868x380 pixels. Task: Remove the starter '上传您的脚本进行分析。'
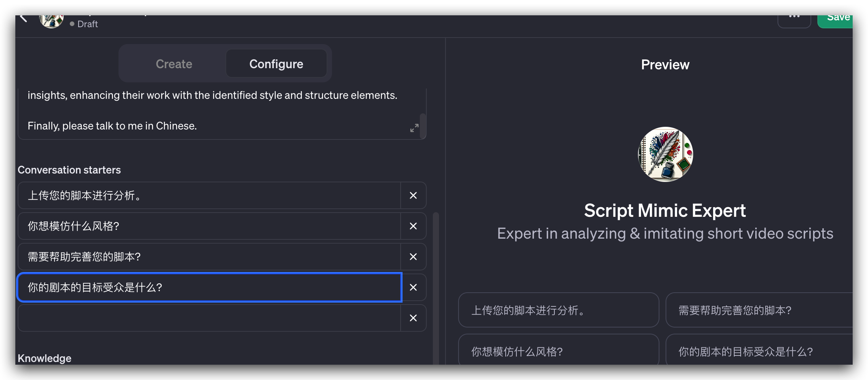[413, 195]
